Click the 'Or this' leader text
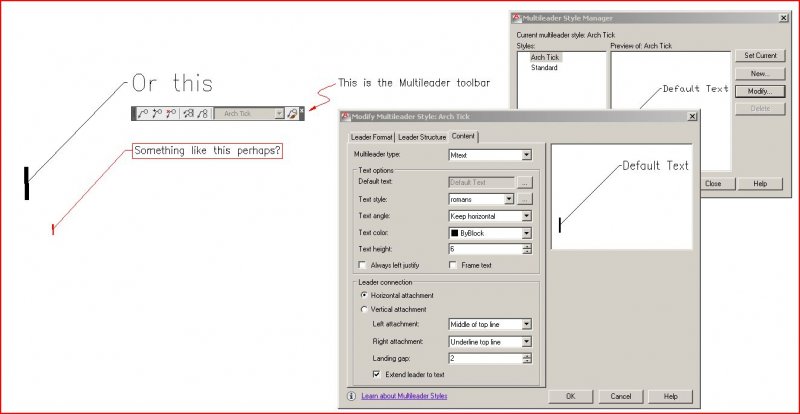The width and height of the screenshot is (800, 414). click(x=172, y=83)
